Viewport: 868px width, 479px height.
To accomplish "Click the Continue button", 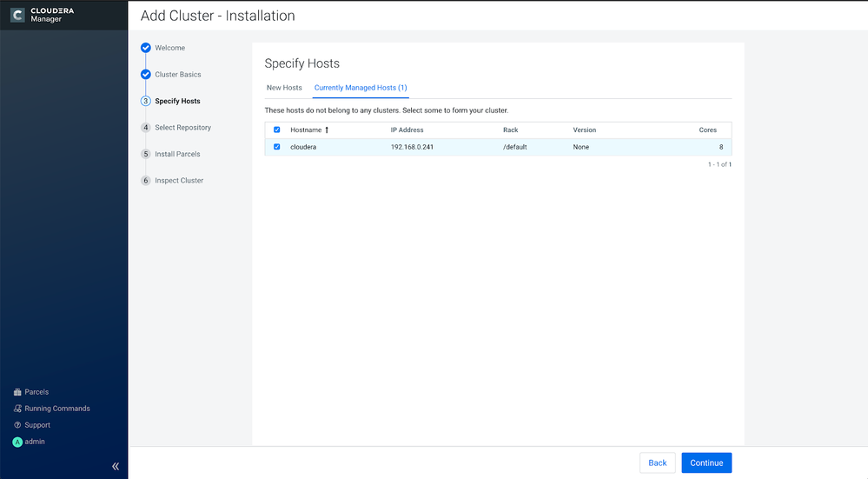I will 706,463.
